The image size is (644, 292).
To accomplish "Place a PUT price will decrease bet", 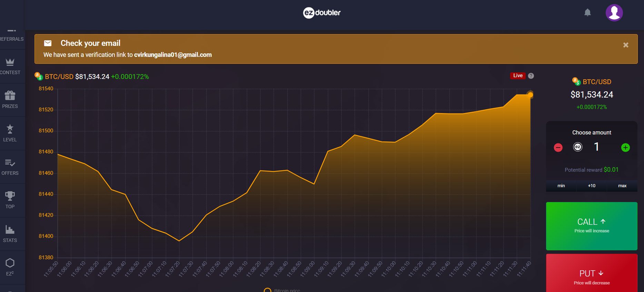I will point(592,273).
